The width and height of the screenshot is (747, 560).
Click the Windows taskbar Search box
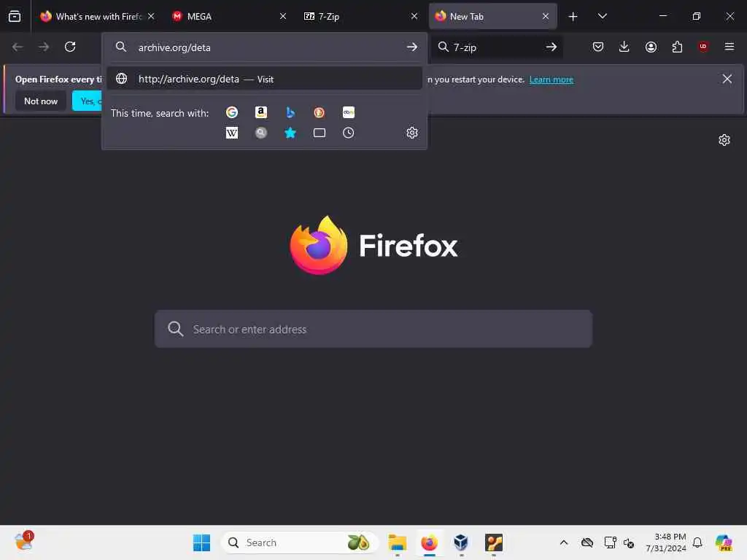click(300, 542)
